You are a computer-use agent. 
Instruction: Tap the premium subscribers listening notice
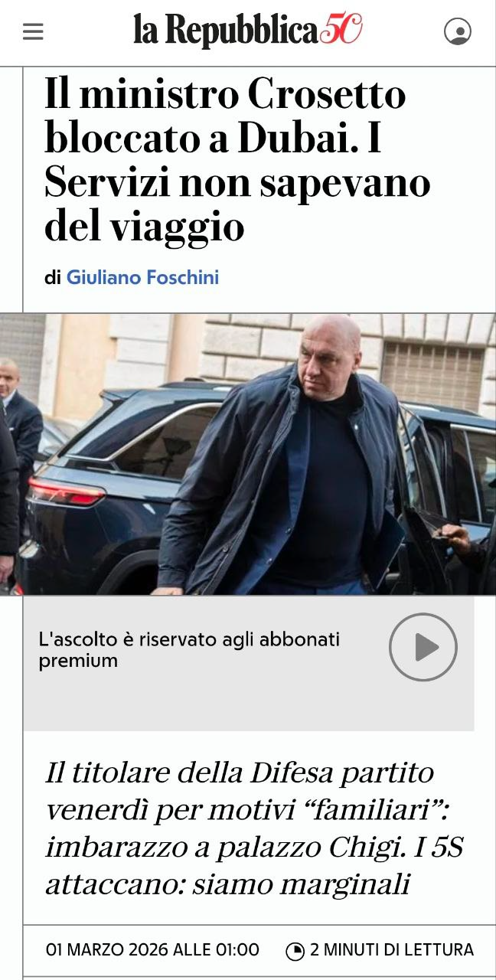click(x=189, y=649)
